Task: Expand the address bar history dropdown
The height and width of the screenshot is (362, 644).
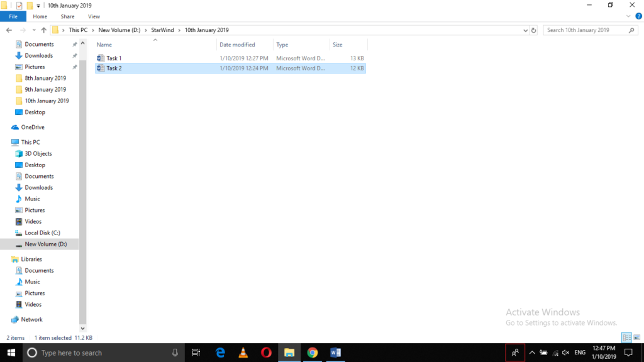Action: [x=525, y=30]
